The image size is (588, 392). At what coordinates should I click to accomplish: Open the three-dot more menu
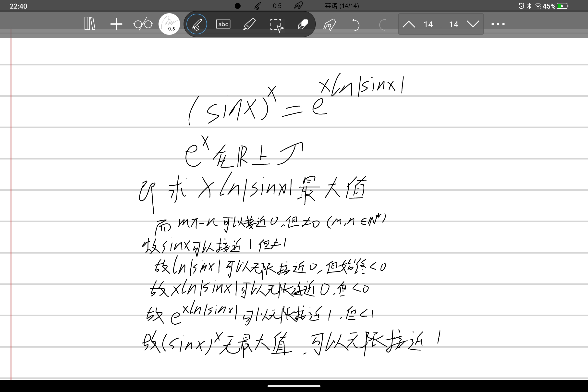tap(498, 24)
